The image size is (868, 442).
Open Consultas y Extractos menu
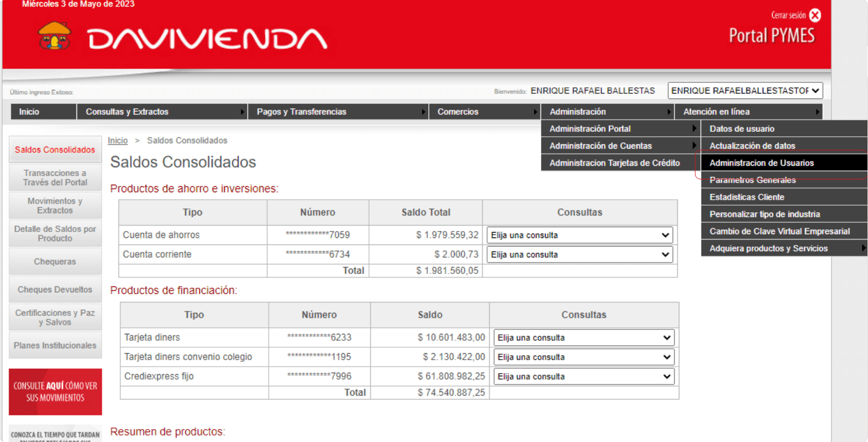pyautogui.click(x=161, y=111)
